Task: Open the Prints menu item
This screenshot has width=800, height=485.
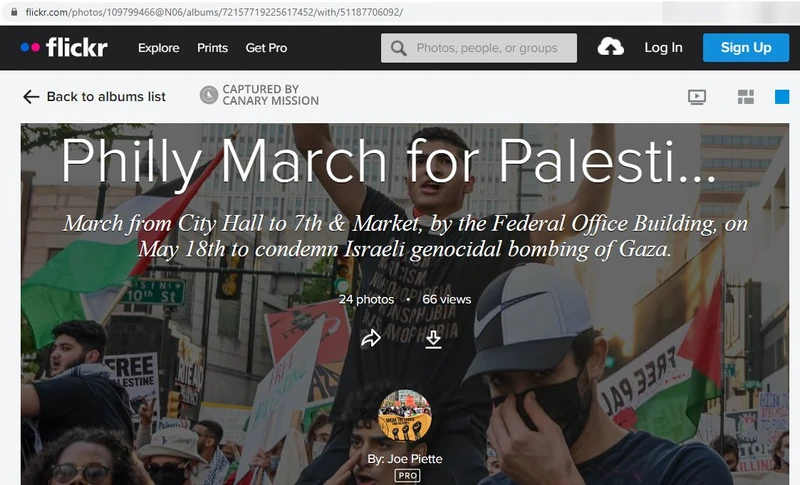Action: (213, 48)
